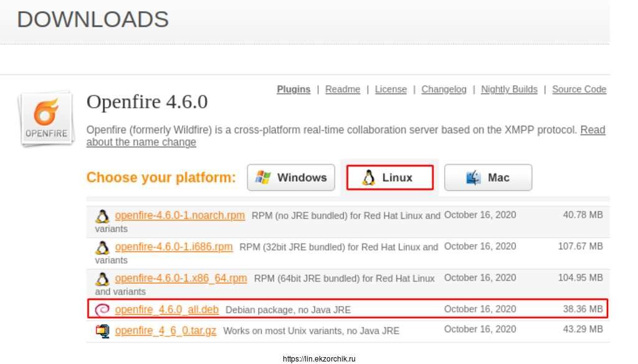Select the Linux platform tab
This screenshot has width=638, height=364.
[x=389, y=178]
